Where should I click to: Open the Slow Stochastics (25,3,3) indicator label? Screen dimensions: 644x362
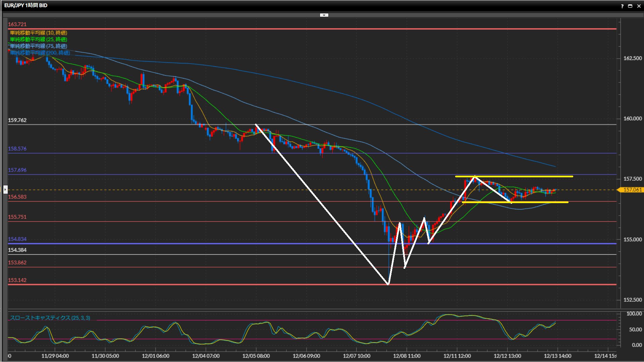tap(50, 318)
